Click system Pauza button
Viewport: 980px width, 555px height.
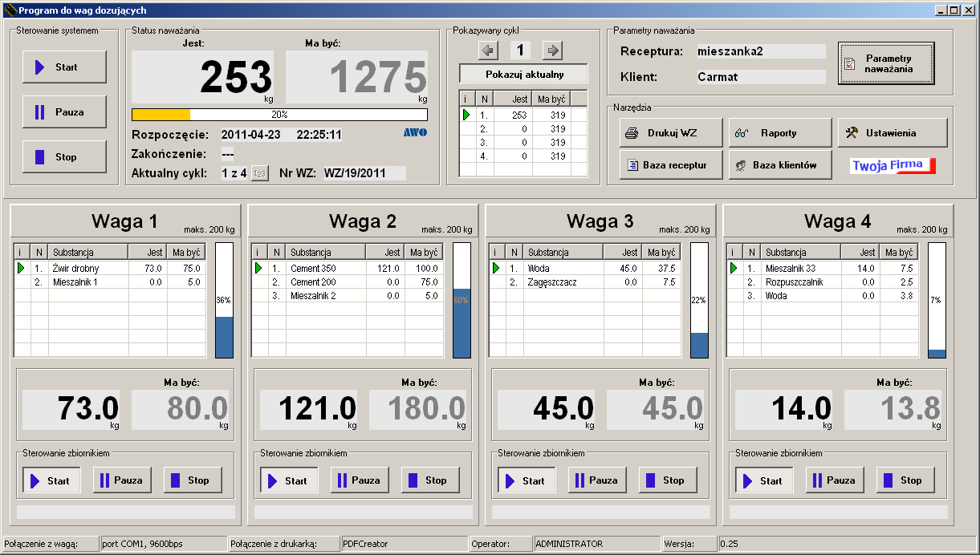64,112
